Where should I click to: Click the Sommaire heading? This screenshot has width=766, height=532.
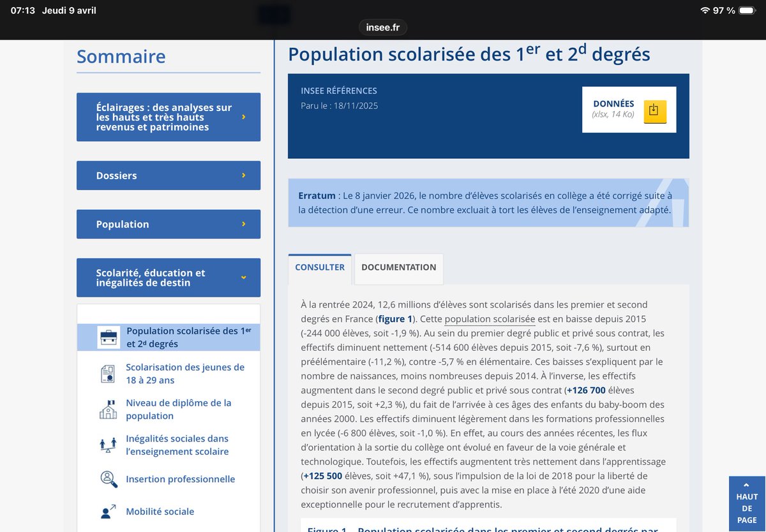tap(121, 56)
